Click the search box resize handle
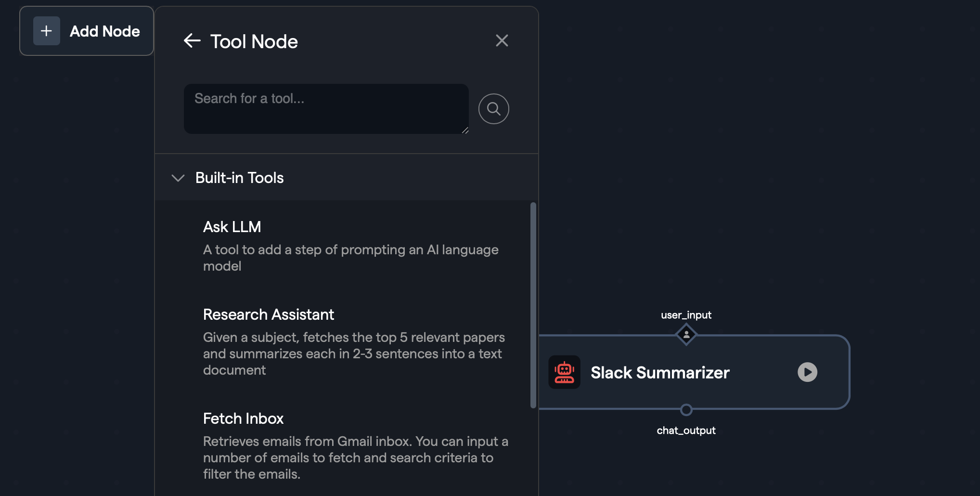This screenshot has width=980, height=496. (x=465, y=131)
